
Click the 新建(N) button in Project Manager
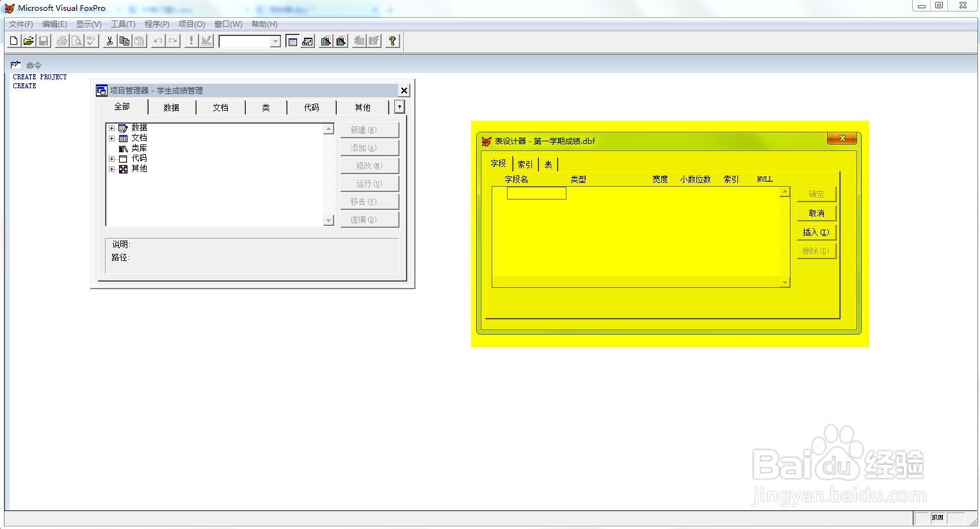pyautogui.click(x=369, y=130)
